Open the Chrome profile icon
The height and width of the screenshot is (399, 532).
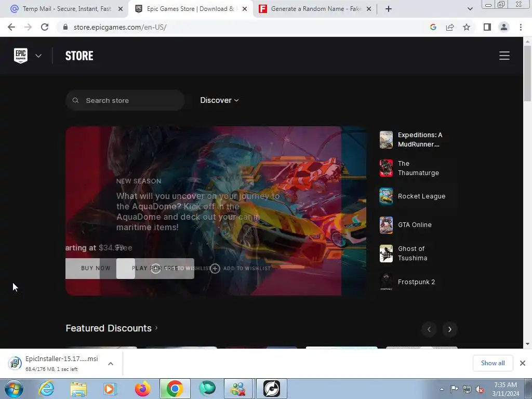click(x=504, y=27)
